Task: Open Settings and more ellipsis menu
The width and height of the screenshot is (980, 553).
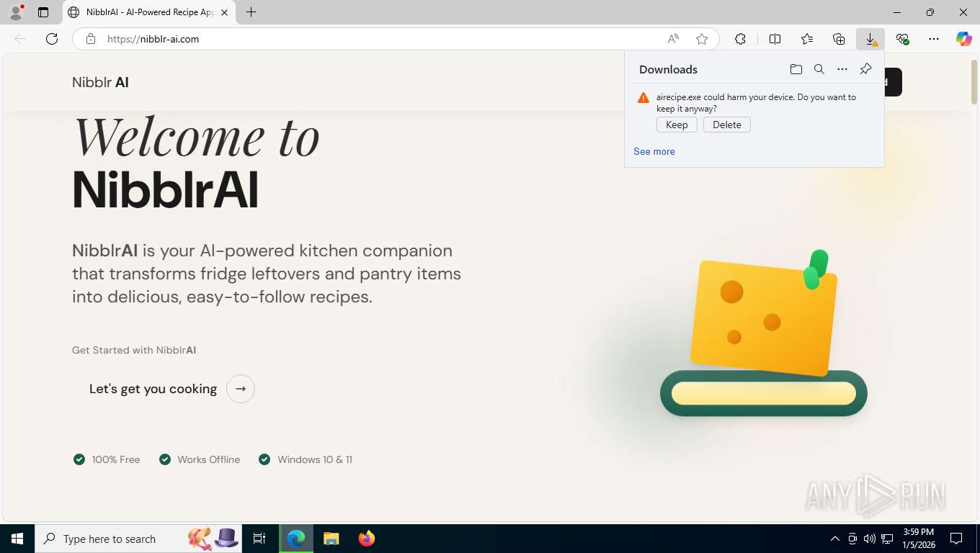Action: point(934,39)
